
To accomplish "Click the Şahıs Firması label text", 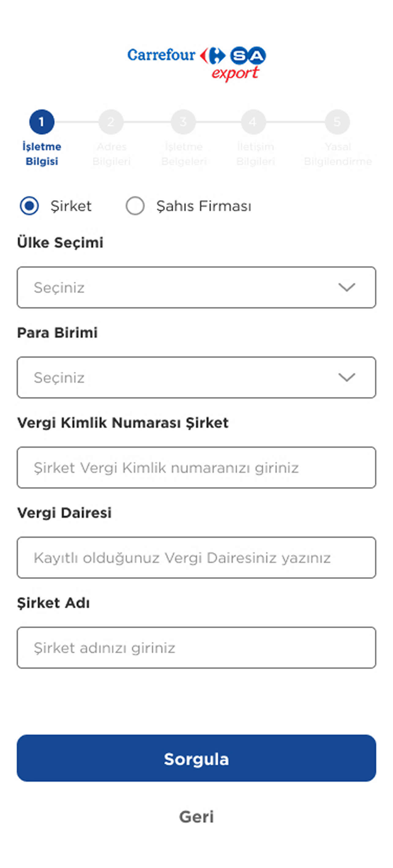I will (x=204, y=206).
